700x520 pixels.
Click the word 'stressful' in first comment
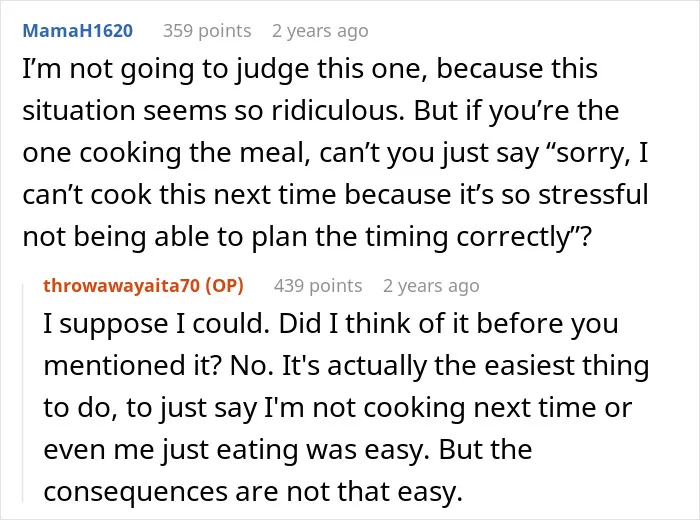click(x=593, y=195)
